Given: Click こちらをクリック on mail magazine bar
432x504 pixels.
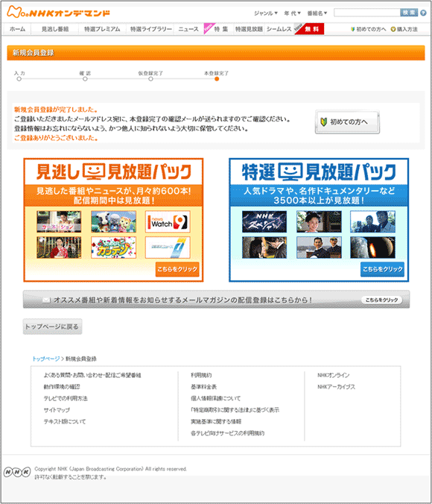Looking at the screenshot, I should click(x=382, y=300).
